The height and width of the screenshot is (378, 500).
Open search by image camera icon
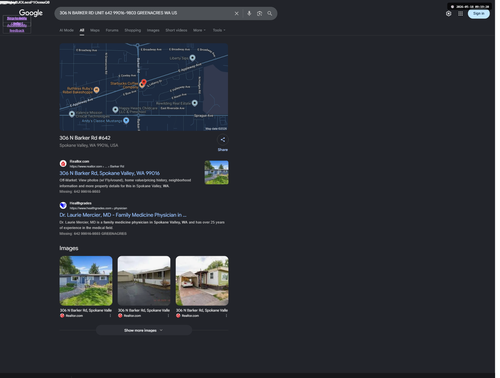[259, 14]
